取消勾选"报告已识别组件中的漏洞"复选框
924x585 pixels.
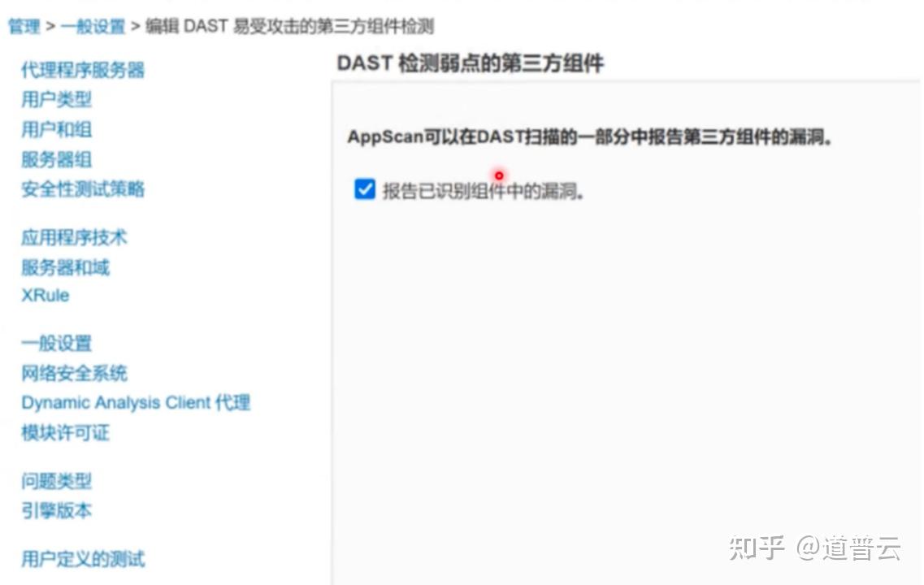(x=365, y=189)
